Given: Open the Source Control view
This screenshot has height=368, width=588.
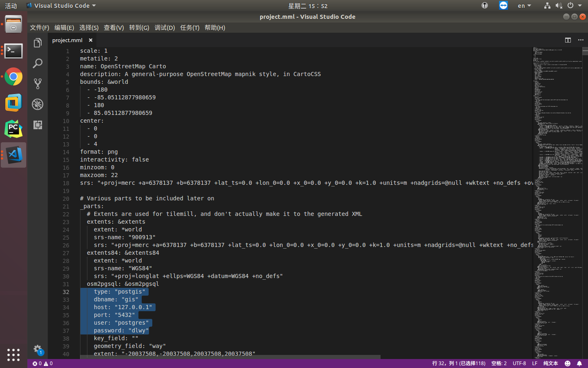Looking at the screenshot, I should click(38, 84).
